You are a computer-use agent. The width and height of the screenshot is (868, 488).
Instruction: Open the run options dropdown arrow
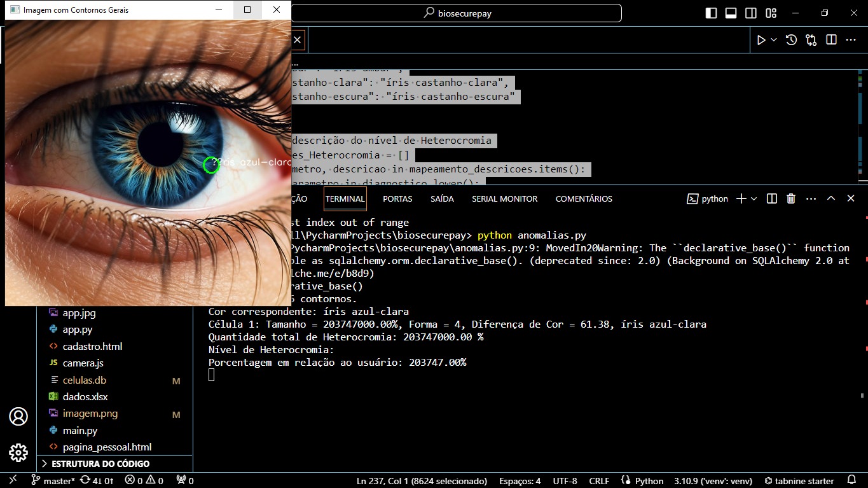click(x=774, y=40)
